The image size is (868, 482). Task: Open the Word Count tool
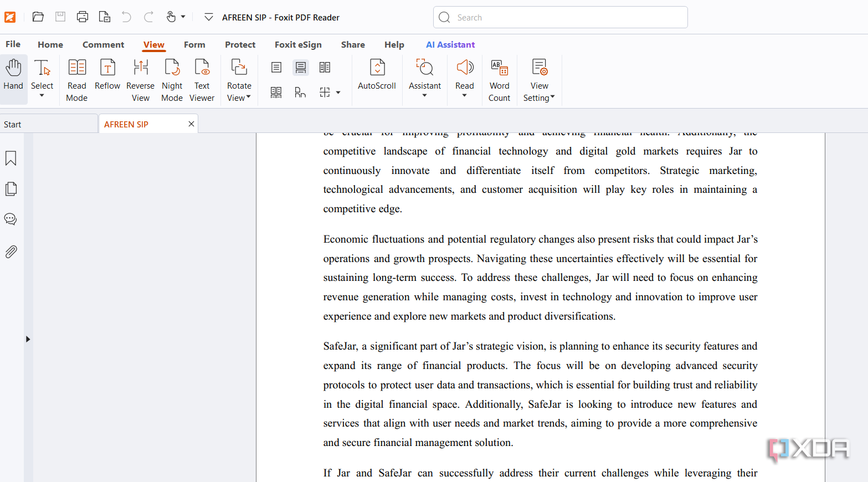pos(499,80)
